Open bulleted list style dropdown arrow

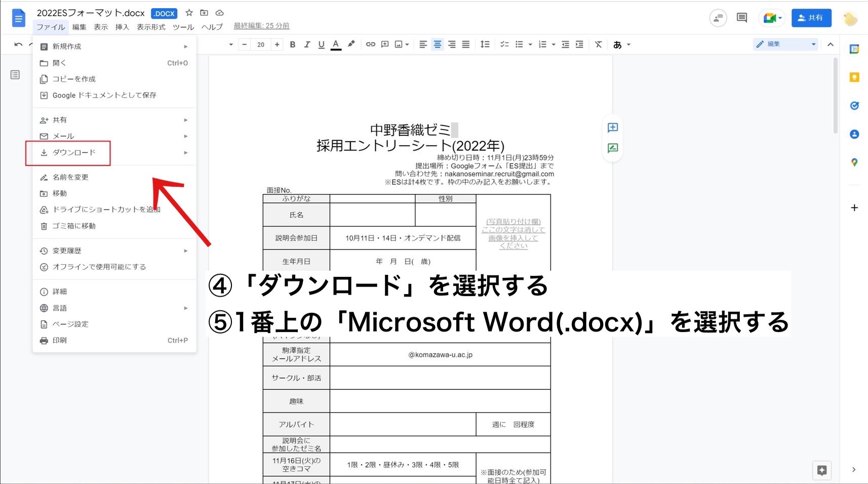coord(530,45)
